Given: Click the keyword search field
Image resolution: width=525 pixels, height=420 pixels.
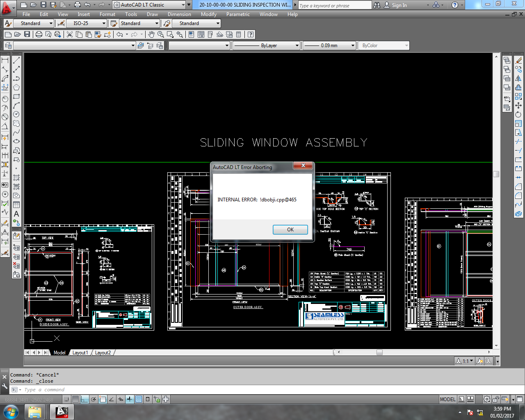Looking at the screenshot, I should 334,5.
